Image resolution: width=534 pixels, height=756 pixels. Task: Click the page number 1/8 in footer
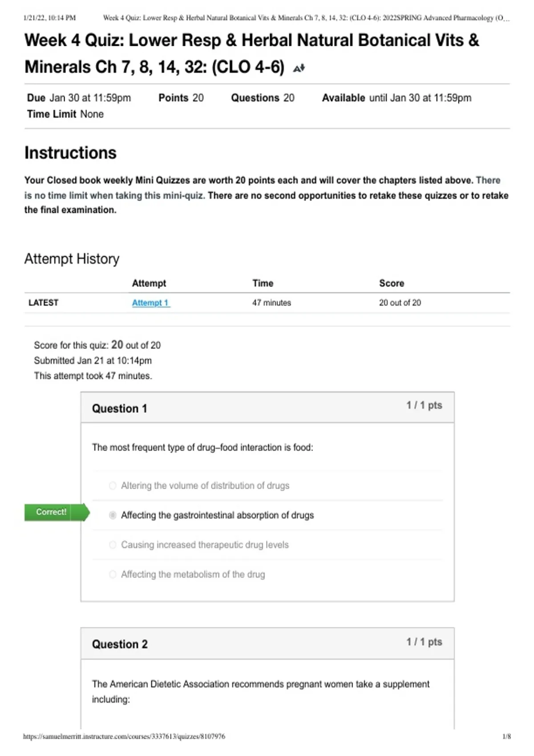pos(506,736)
